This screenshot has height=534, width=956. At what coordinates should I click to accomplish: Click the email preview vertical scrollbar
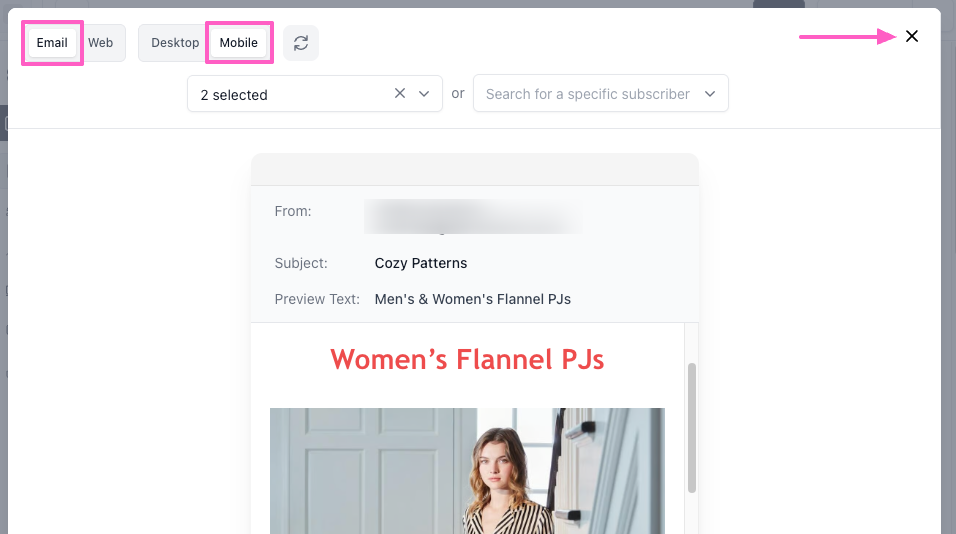tap(691, 427)
